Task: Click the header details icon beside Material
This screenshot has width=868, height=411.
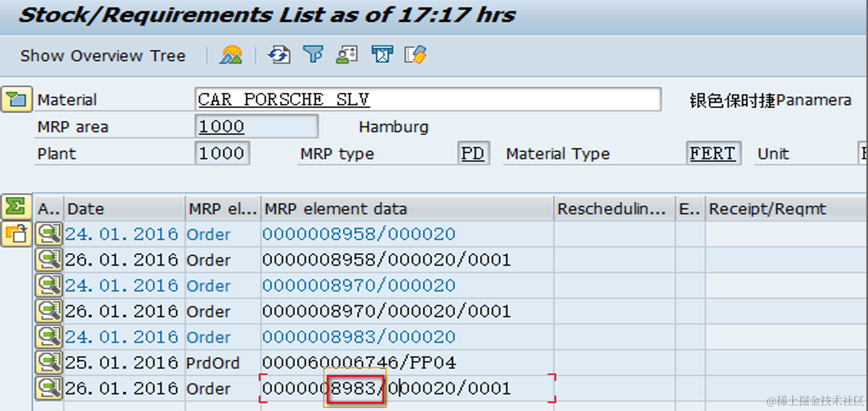Action: [x=16, y=100]
